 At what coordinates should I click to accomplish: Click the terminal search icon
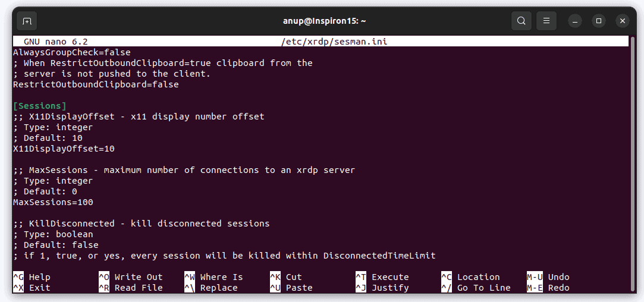pos(521,21)
